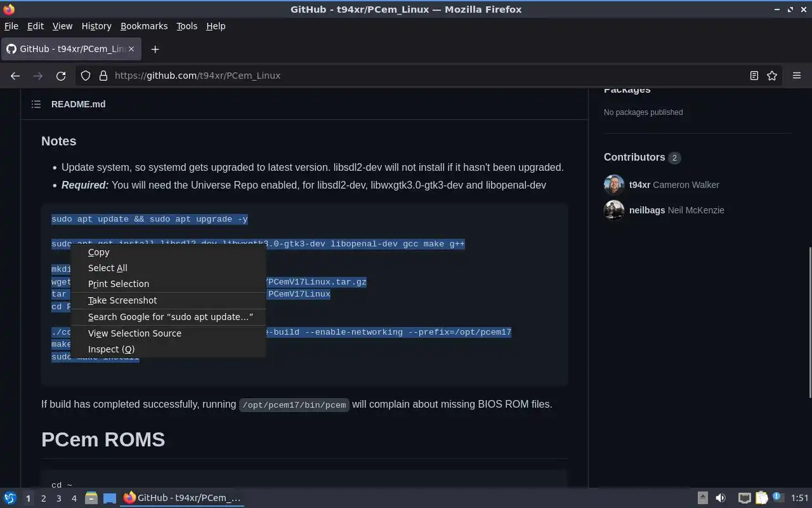
Task: Open the History menu
Action: click(96, 26)
